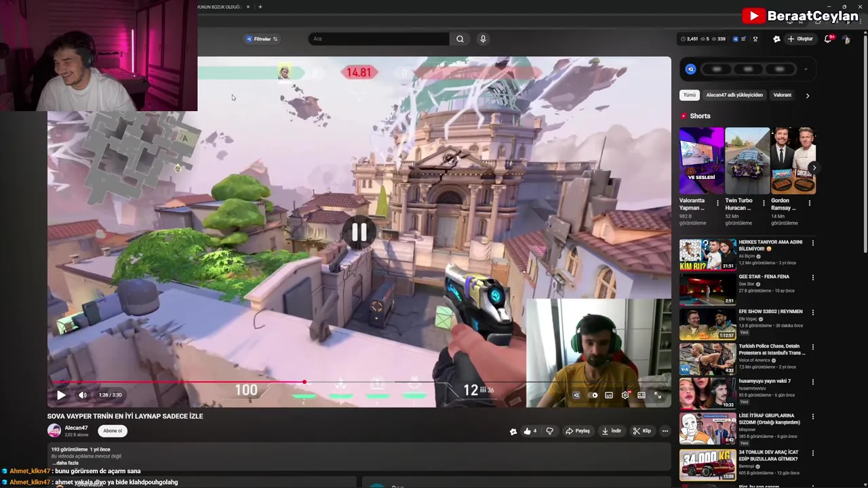
Task: Close the current browser tab
Action: (x=248, y=7)
